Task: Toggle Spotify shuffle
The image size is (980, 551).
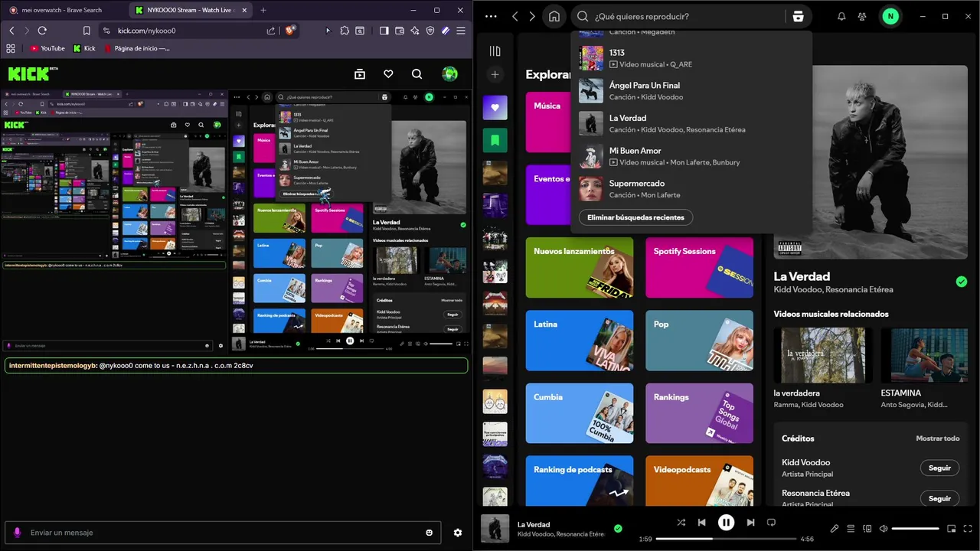Action: (681, 523)
